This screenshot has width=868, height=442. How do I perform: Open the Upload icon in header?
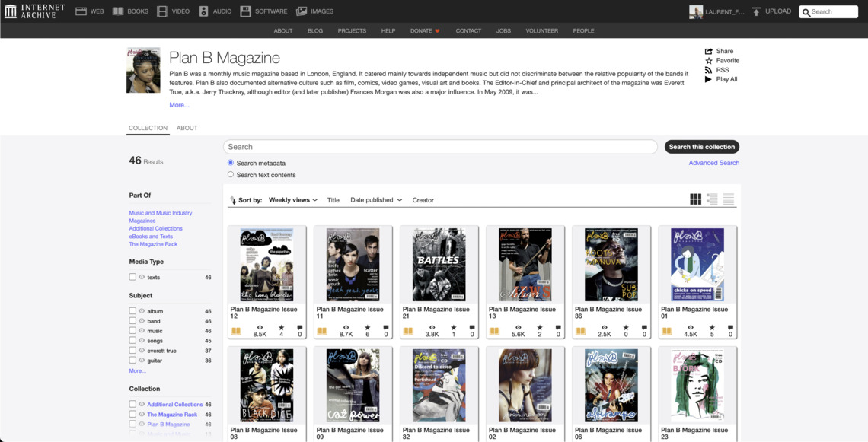pyautogui.click(x=756, y=11)
